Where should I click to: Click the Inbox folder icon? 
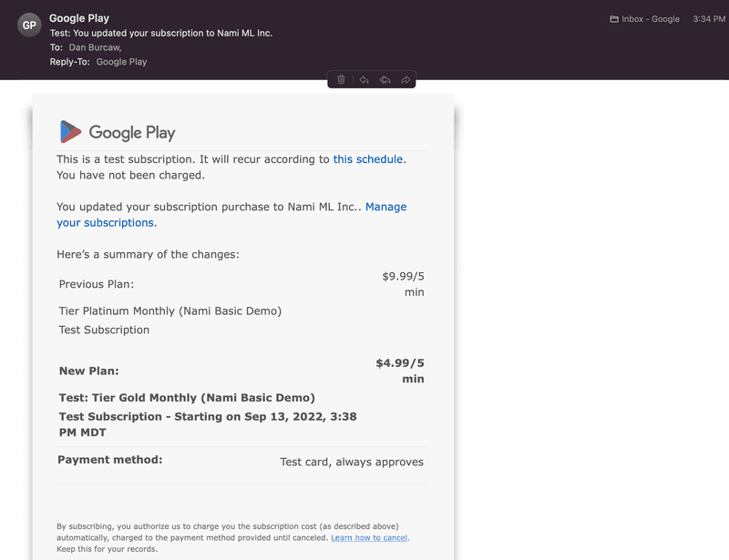click(614, 19)
